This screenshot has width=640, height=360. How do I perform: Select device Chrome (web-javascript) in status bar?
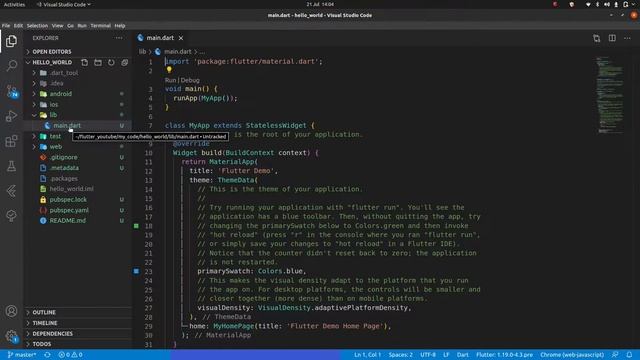click(x=572, y=355)
